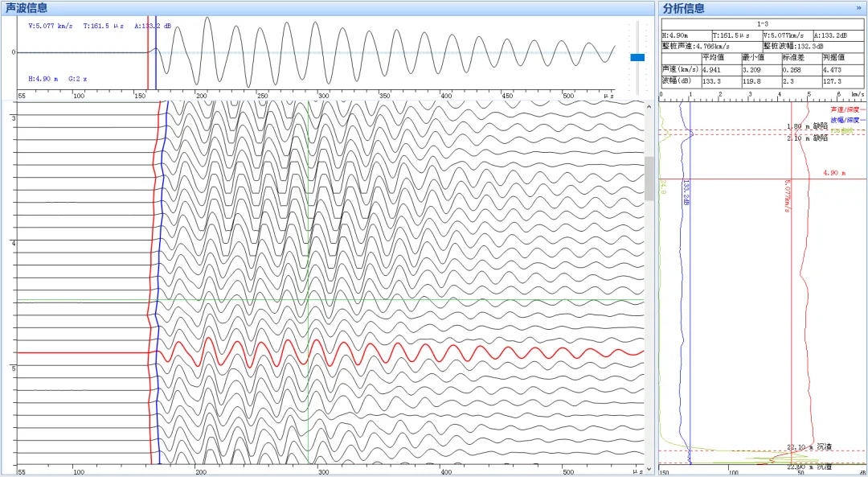Click the scrollbar up arrow in waveform list

[x=649, y=105]
